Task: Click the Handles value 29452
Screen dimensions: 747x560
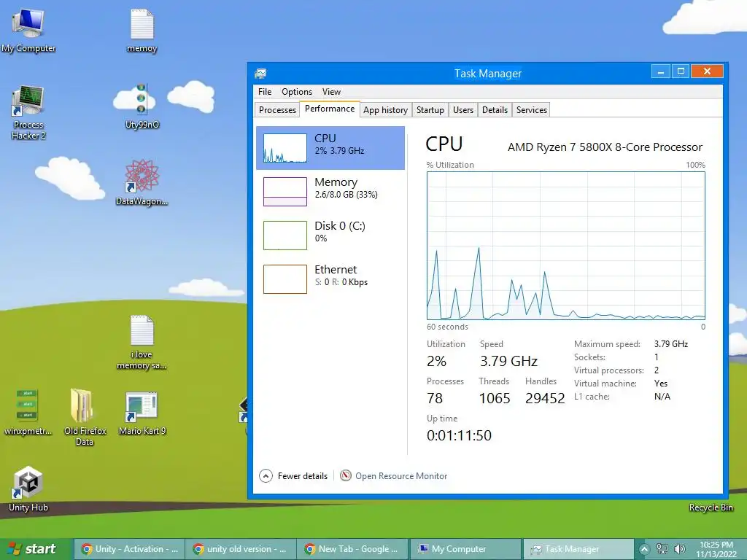Action: coord(545,398)
